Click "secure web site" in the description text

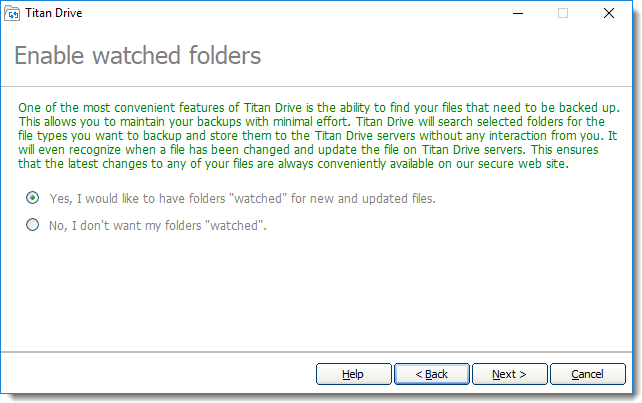[526, 163]
